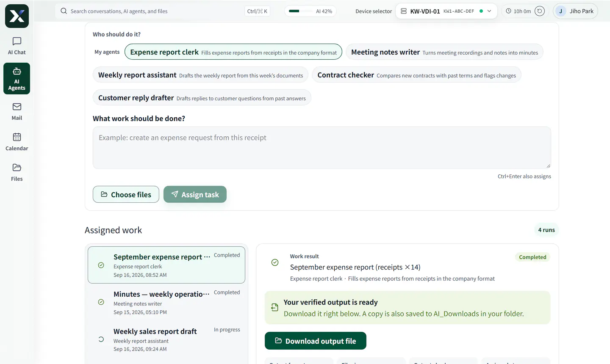This screenshot has width=610, height=364.
Task: Click the X app logo icon
Action: [x=17, y=16]
